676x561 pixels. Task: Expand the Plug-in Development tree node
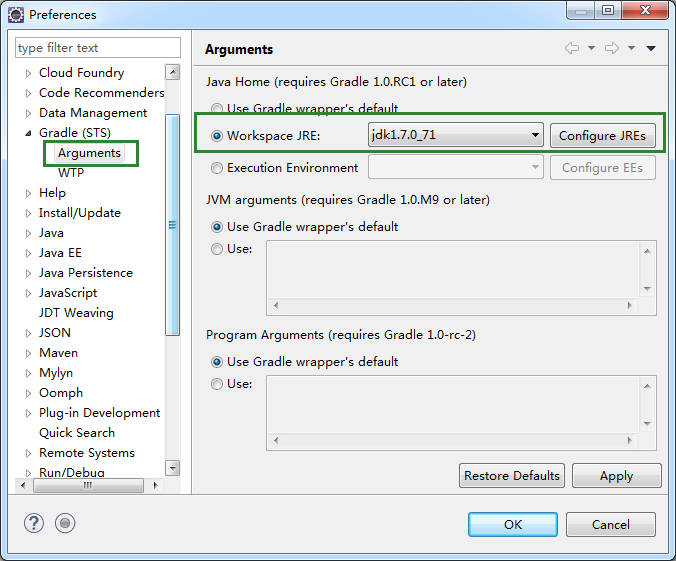(x=28, y=414)
